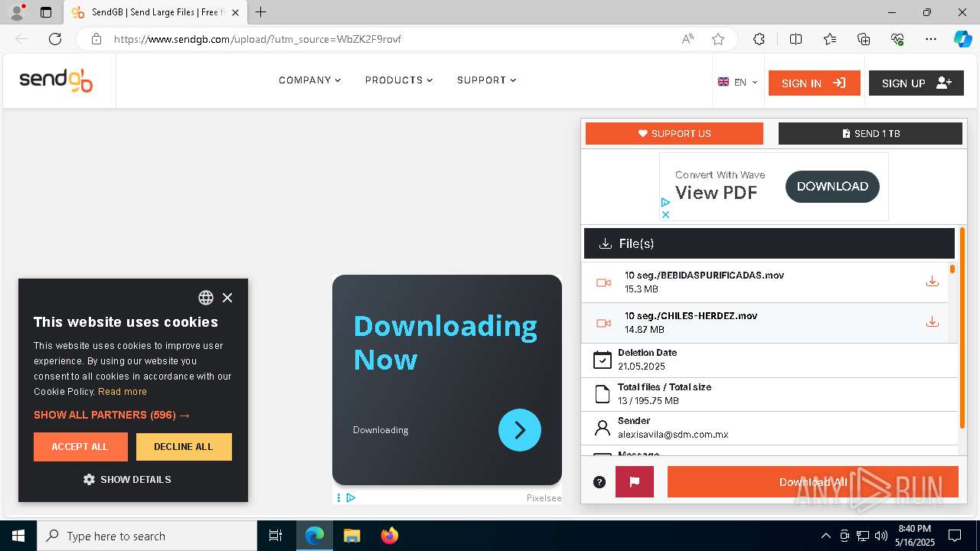Screen dimensions: 980x551
Task: Open browser extensions icon
Action: 759,39
